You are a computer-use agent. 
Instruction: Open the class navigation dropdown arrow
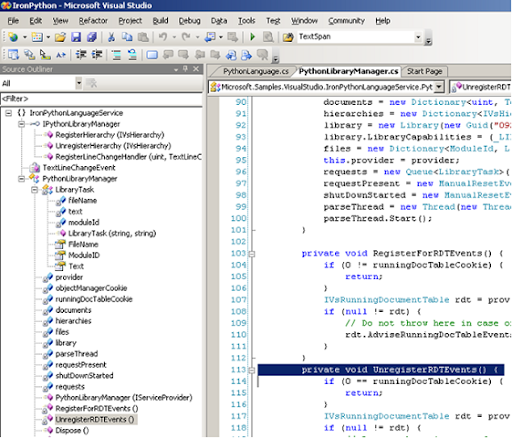(x=439, y=87)
